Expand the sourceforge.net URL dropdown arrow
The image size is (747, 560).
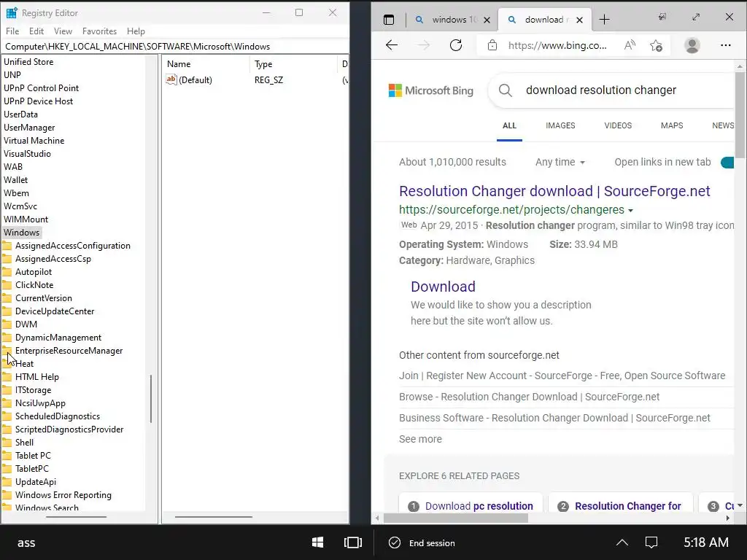tap(631, 210)
